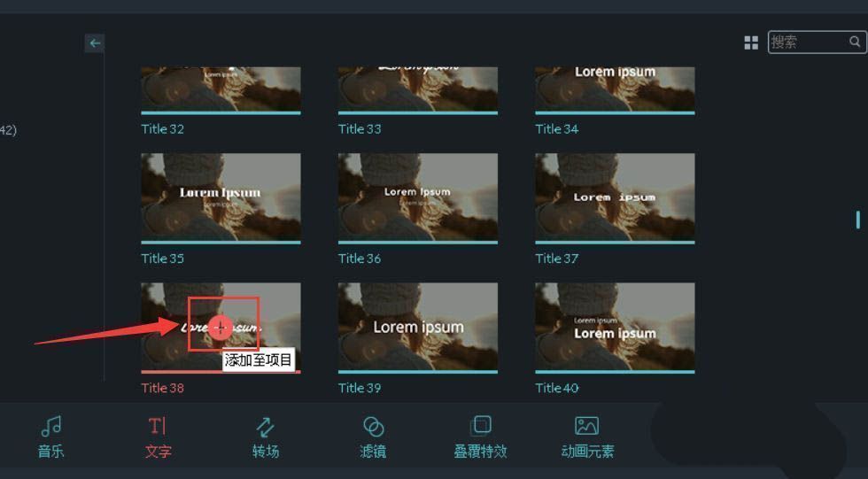
Task: Click inside the search input field
Action: pyautogui.click(x=808, y=42)
